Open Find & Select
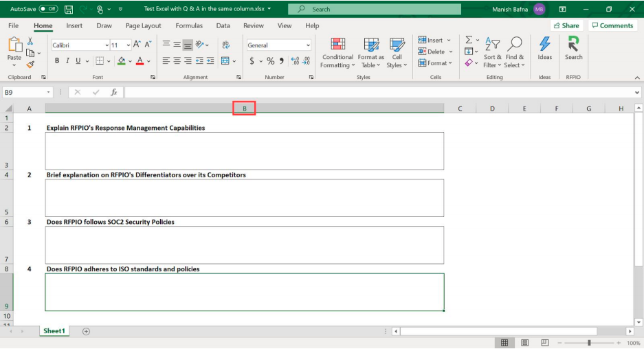 pyautogui.click(x=515, y=53)
